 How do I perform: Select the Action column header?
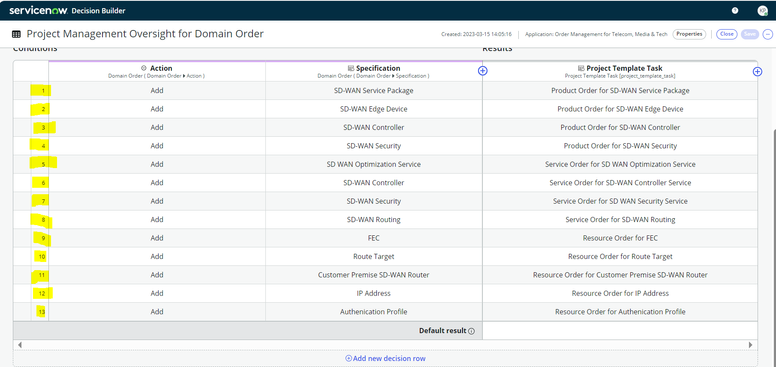[x=157, y=71]
